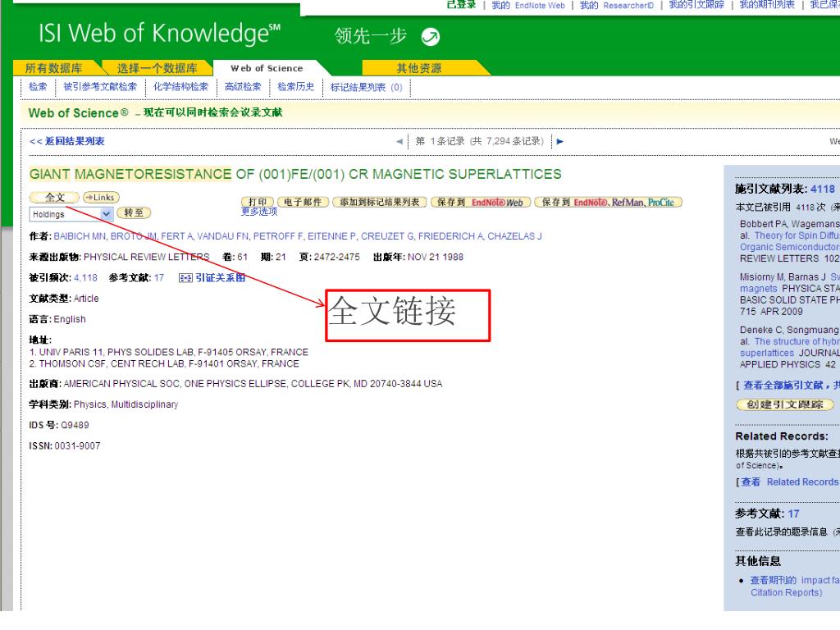The image size is (840, 630).
Task: Open 我的期刊列表 link
Action: coord(767,5)
